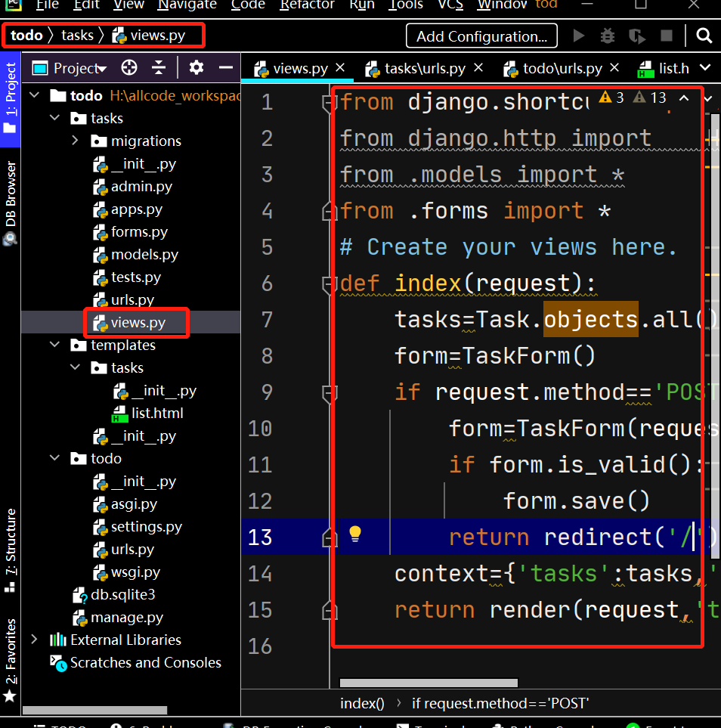Viewport: 721px width, 728px height.
Task: Open the VCS menu
Action: pyautogui.click(x=450, y=5)
